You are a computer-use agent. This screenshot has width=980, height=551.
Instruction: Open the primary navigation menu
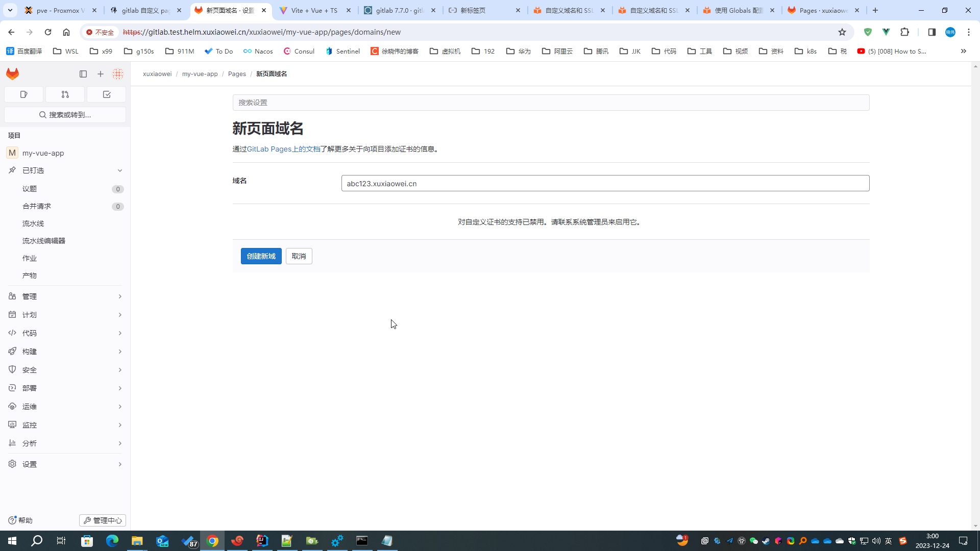[x=83, y=74]
